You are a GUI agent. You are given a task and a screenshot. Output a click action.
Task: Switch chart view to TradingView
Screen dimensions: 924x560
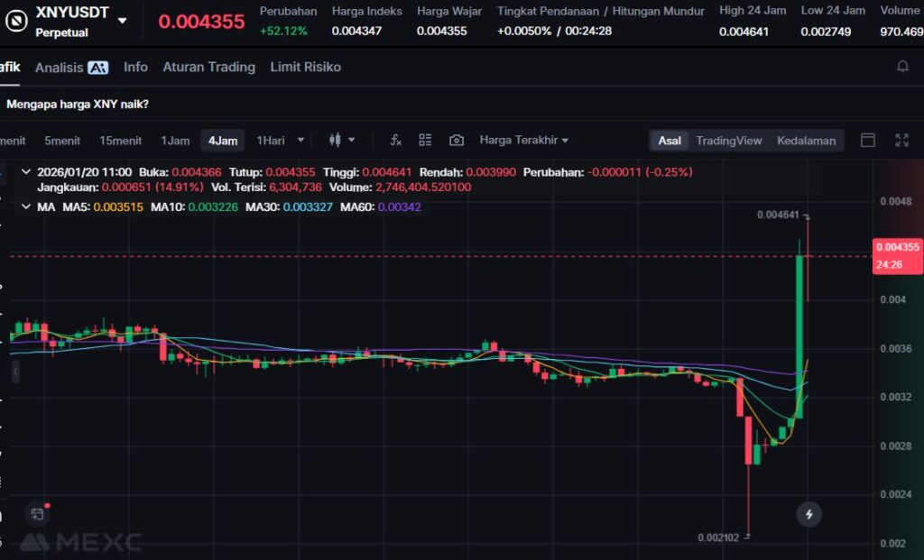point(728,141)
